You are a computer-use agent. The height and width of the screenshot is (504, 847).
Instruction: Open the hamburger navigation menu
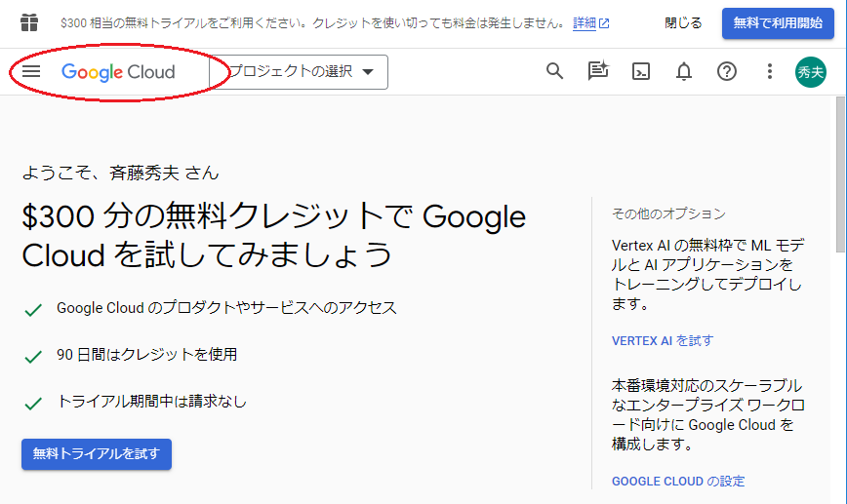31,71
